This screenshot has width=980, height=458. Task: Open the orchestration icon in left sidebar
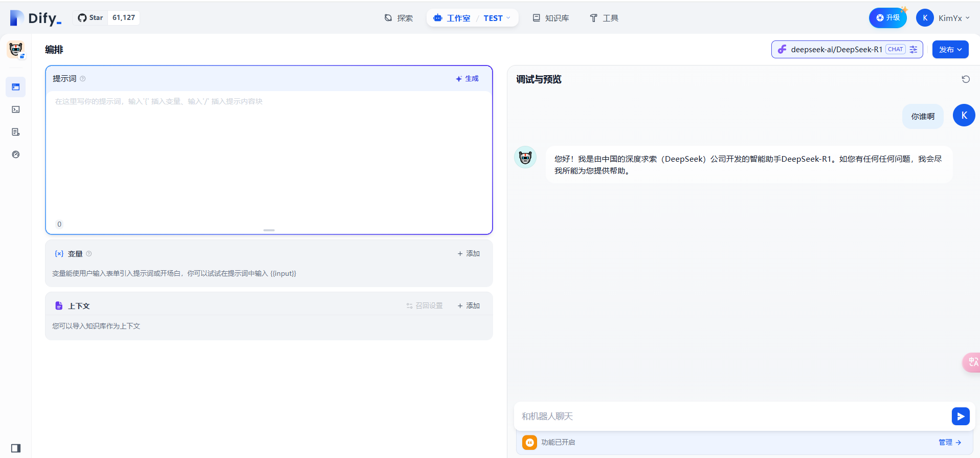[16, 87]
